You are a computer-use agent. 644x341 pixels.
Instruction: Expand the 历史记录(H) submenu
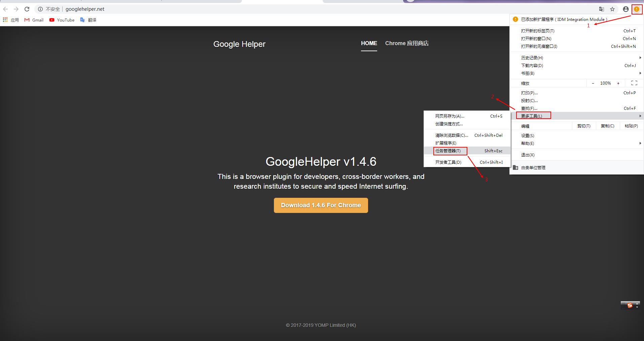click(532, 58)
